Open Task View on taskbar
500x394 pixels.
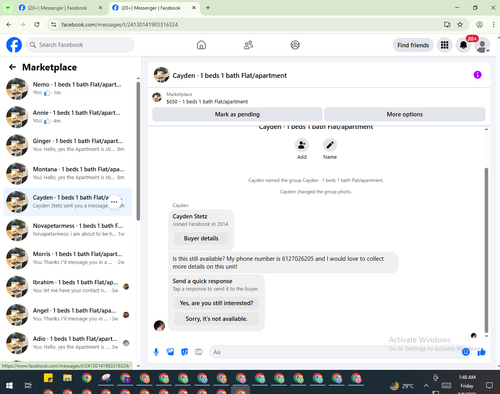point(28,386)
